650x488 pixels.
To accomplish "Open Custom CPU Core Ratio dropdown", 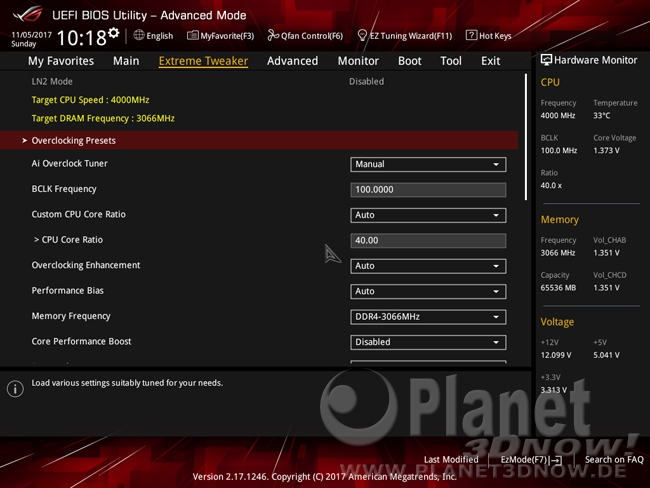I will point(428,215).
